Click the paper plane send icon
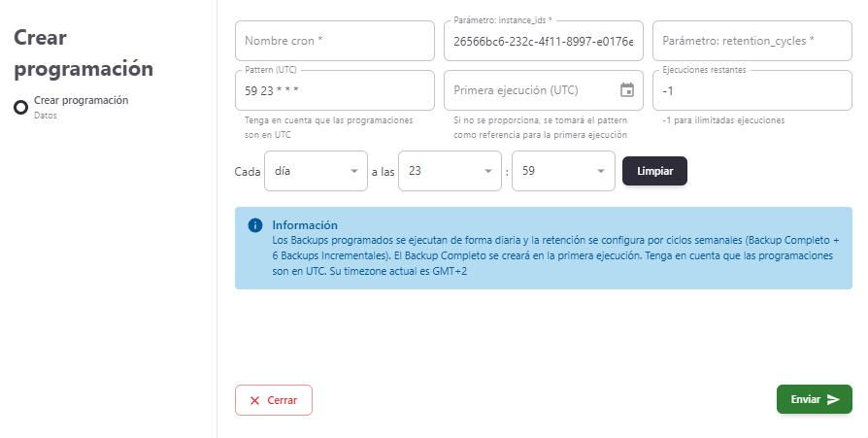This screenshot has height=438, width=868. 833,399
